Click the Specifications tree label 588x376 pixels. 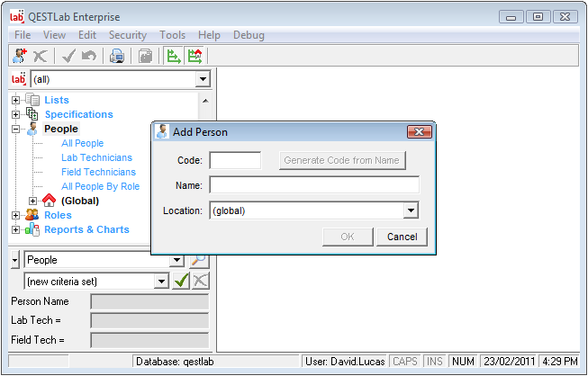[78, 114]
